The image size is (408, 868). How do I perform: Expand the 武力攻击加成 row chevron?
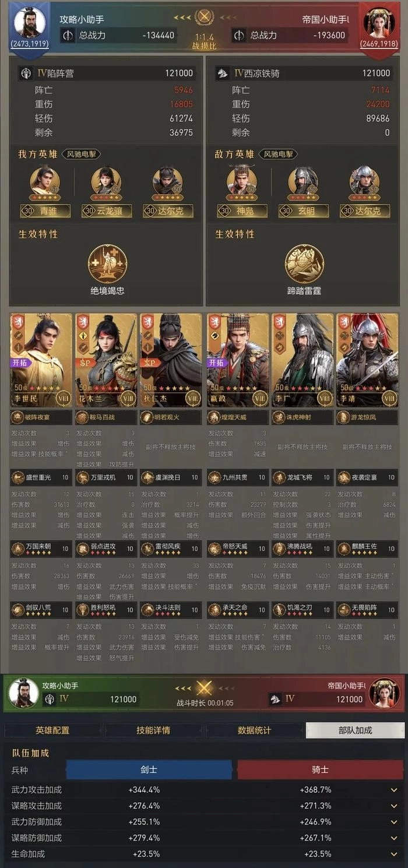395,790
